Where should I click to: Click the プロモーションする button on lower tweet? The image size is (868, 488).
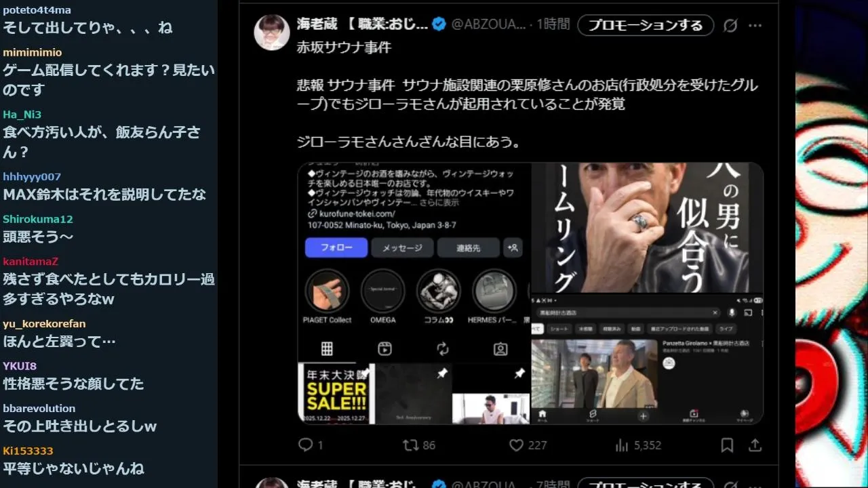pos(646,484)
